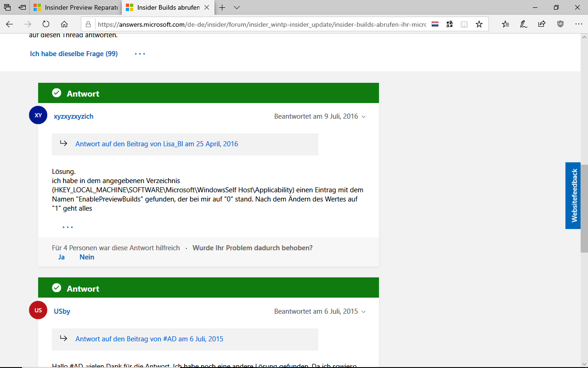This screenshot has width=588, height=368.
Task: Go forward one page
Action: (x=28, y=24)
